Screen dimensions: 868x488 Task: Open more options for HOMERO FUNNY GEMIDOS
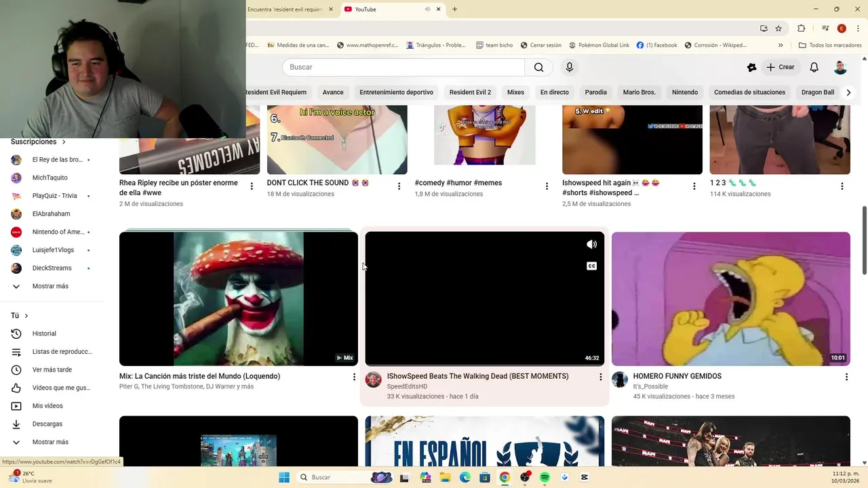point(846,377)
